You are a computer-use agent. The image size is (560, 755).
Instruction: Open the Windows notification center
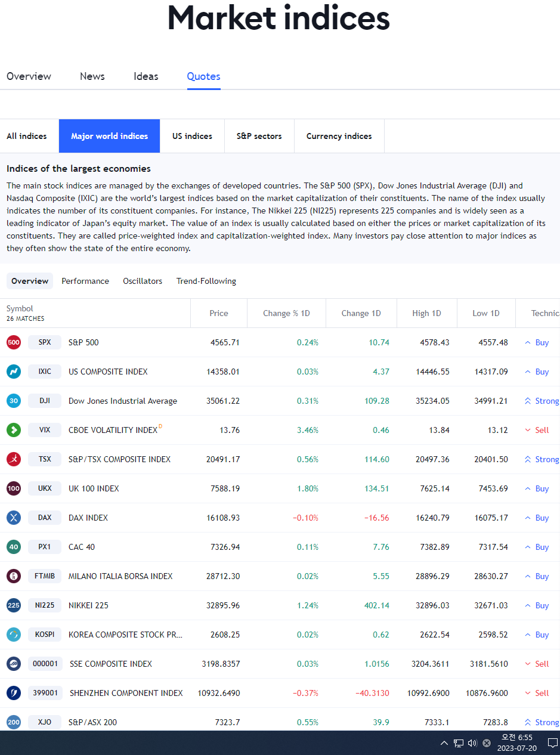pos(552,743)
